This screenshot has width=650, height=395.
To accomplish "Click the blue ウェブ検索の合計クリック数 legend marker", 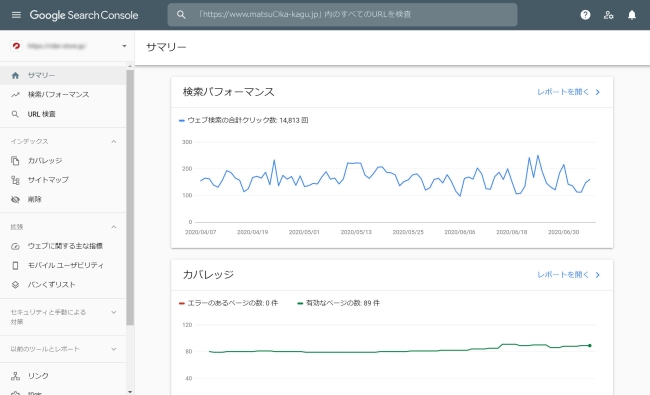I will [x=182, y=121].
